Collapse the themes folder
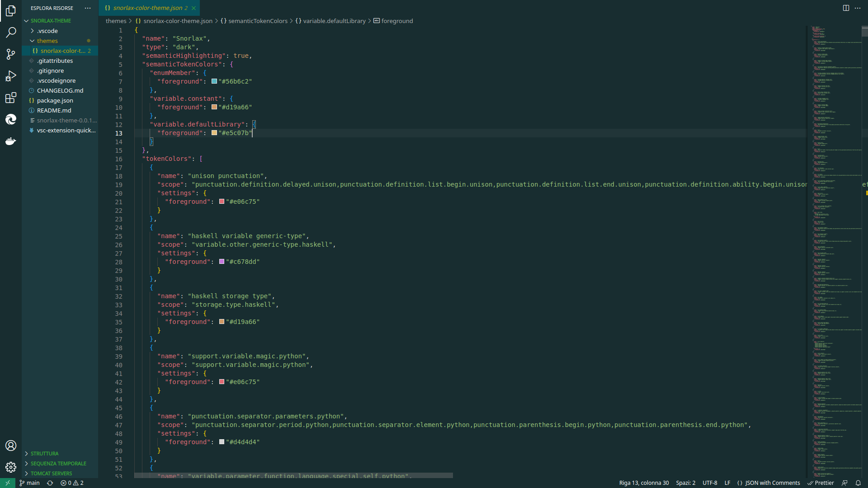 (x=47, y=41)
